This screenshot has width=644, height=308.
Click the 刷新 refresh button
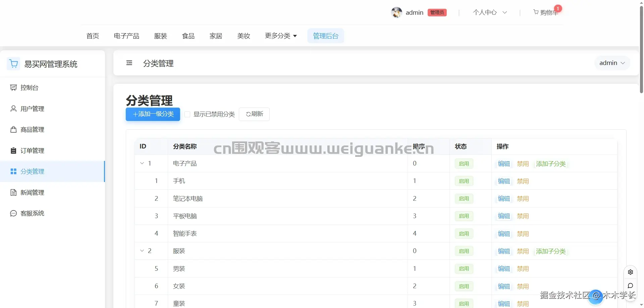pos(254,114)
